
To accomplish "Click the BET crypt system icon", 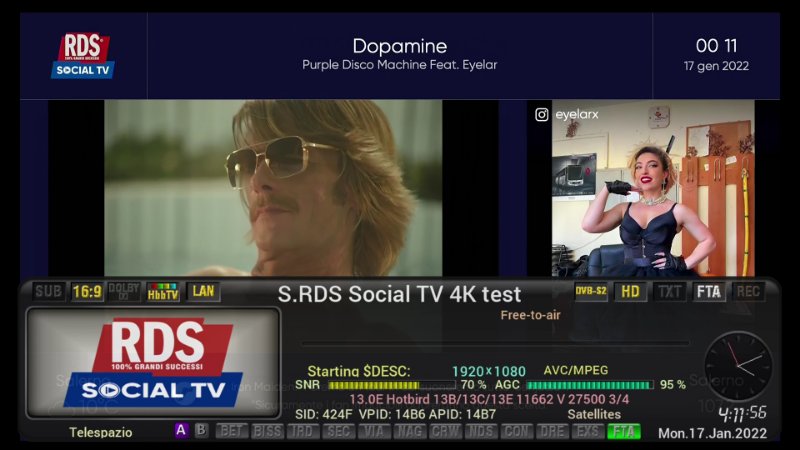I will point(232,432).
